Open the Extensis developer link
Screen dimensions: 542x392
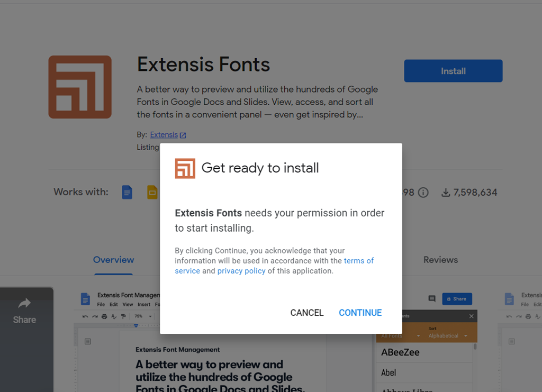click(164, 135)
